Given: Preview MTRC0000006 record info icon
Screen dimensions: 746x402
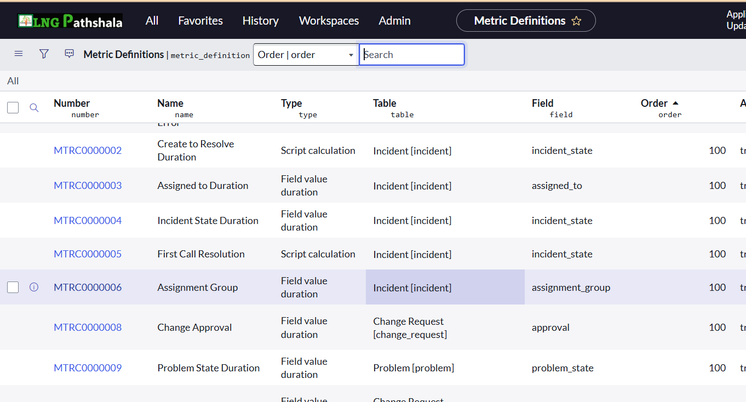Looking at the screenshot, I should pos(34,287).
